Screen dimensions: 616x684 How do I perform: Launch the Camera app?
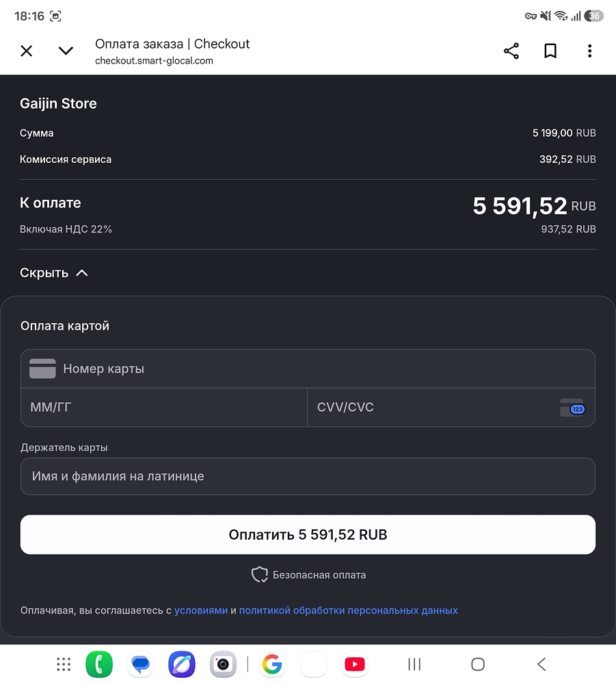223,664
